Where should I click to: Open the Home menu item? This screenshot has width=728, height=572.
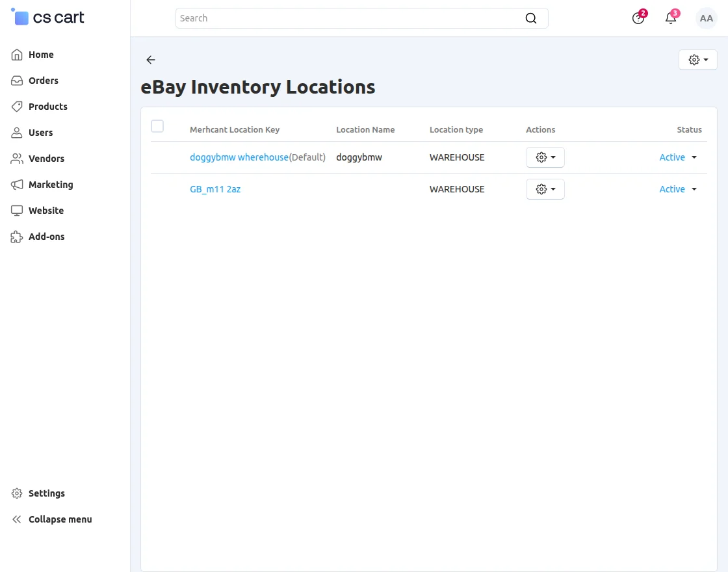pyautogui.click(x=41, y=55)
